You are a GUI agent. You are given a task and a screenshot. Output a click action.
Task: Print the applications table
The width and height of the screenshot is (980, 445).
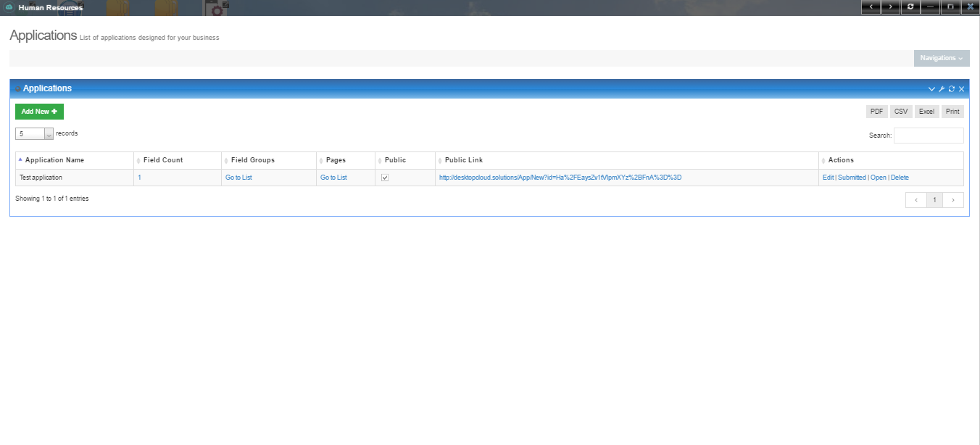(x=952, y=112)
